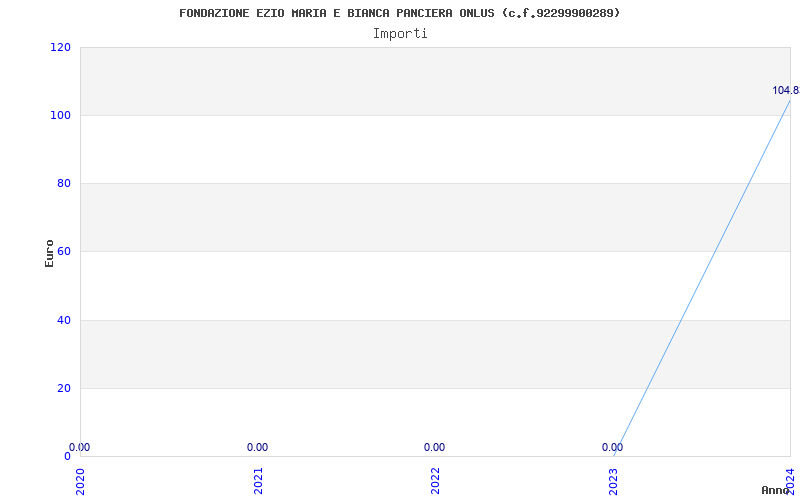Image resolution: width=800 pixels, height=500 pixels.
Task: Click the blue line rising from 2023 to 2024
Action: tap(702, 278)
